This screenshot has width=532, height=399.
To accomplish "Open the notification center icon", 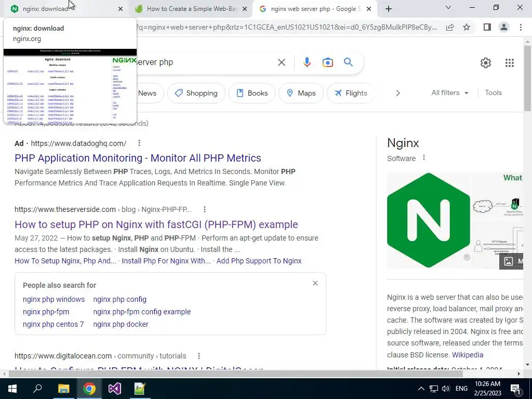I will click(515, 389).
